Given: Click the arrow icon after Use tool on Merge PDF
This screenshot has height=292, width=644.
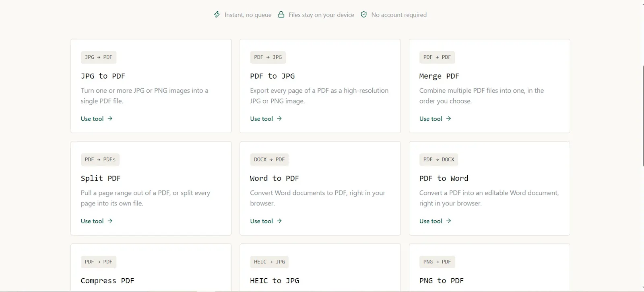Looking at the screenshot, I should tap(448, 118).
